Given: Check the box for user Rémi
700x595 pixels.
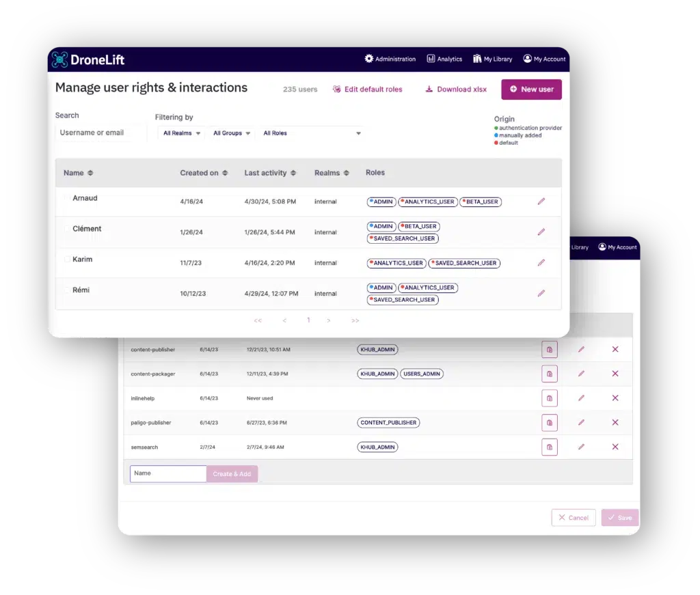Looking at the screenshot, I should 67,290.
